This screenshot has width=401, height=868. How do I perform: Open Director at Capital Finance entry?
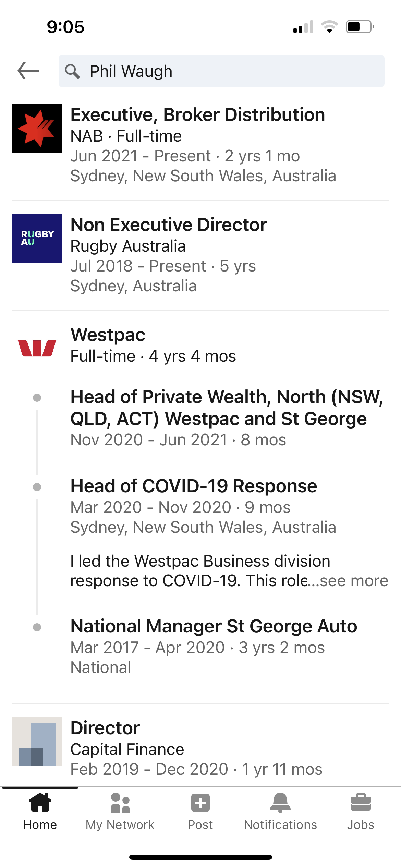pyautogui.click(x=105, y=728)
